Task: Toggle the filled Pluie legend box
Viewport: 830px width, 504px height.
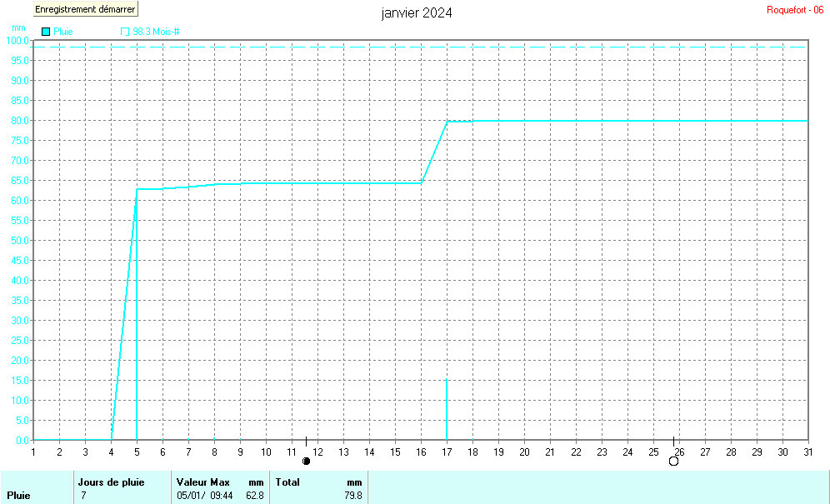Action: 46,32
